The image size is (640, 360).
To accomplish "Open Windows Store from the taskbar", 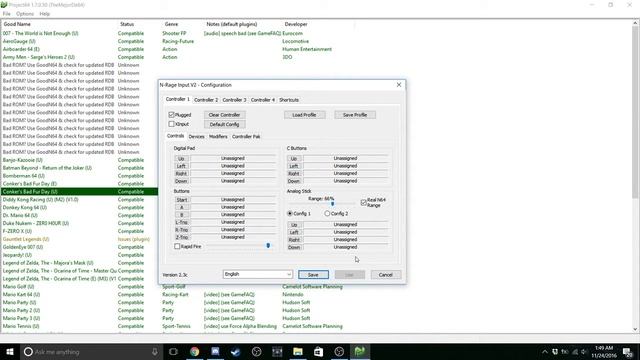I will [318, 351].
